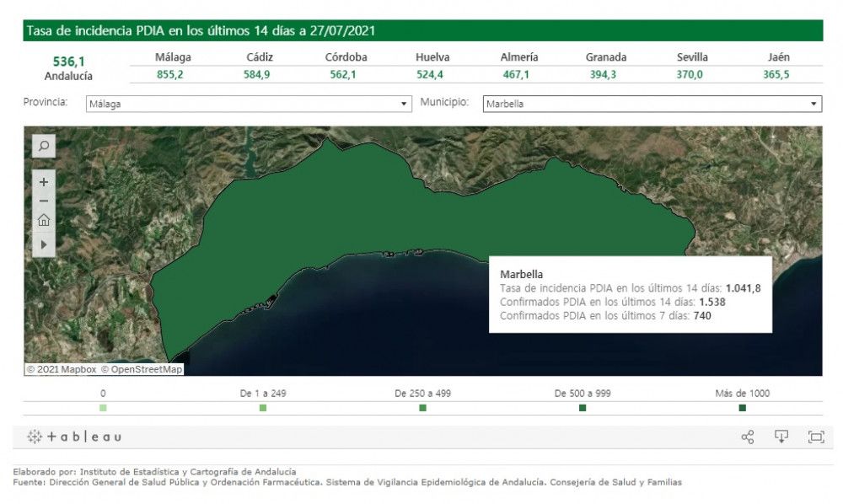Viewport: 843px width, 504px height.
Task: Select the Cádiz province header
Action: pos(260,57)
